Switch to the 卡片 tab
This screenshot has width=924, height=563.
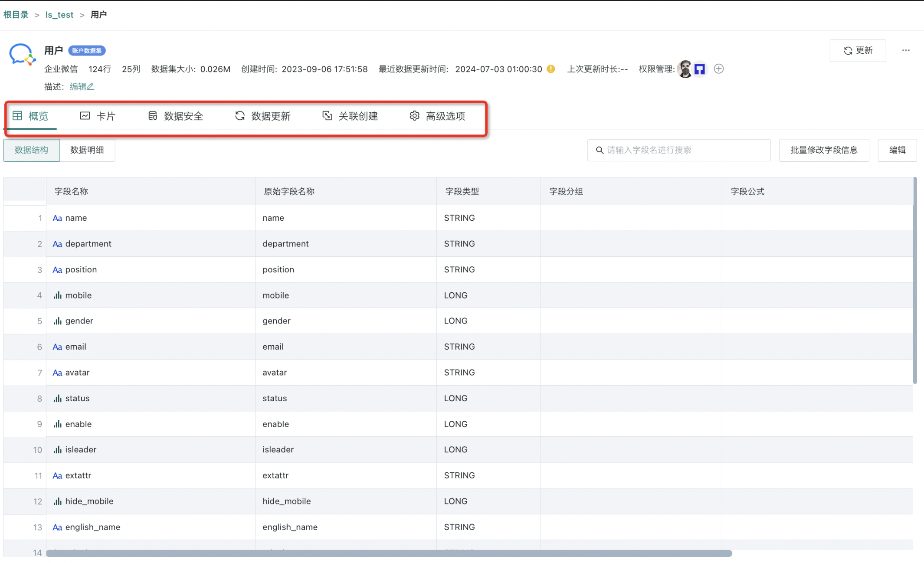click(x=98, y=116)
